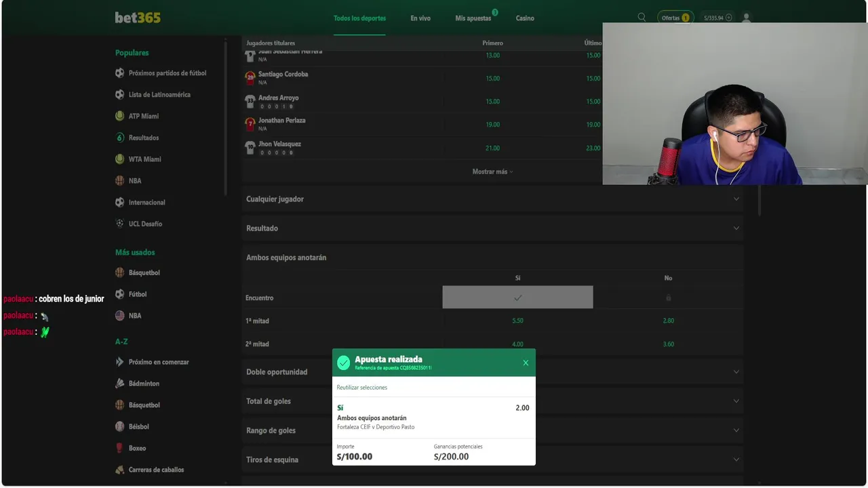Expand Doble oportunidad market chevron
Screen dimensions: 868x488
point(736,372)
